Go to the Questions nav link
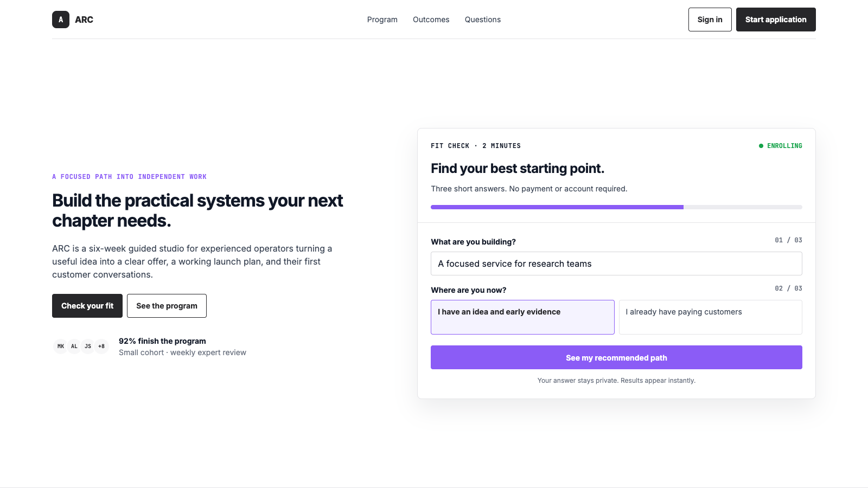Viewport: 868px width, 488px height. pyautogui.click(x=483, y=20)
